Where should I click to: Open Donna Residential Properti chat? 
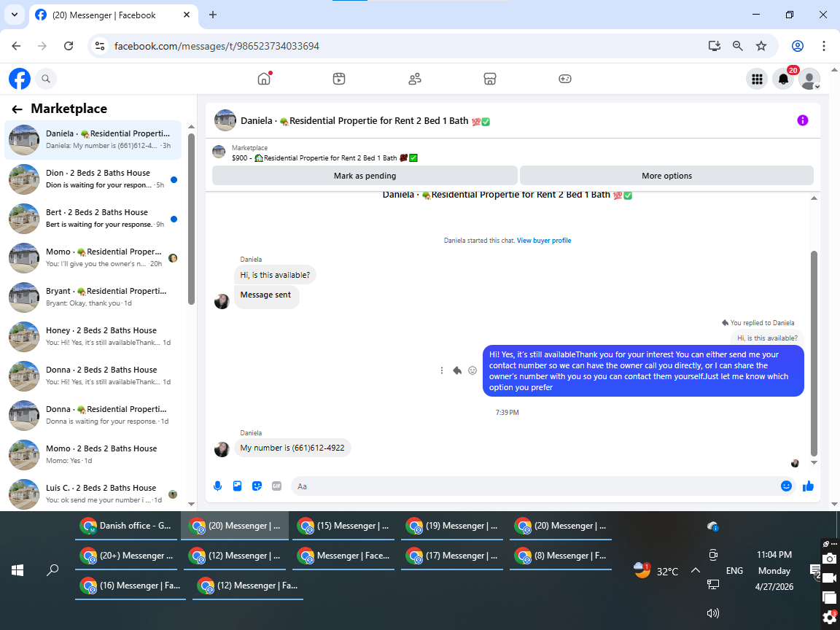pyautogui.click(x=93, y=415)
